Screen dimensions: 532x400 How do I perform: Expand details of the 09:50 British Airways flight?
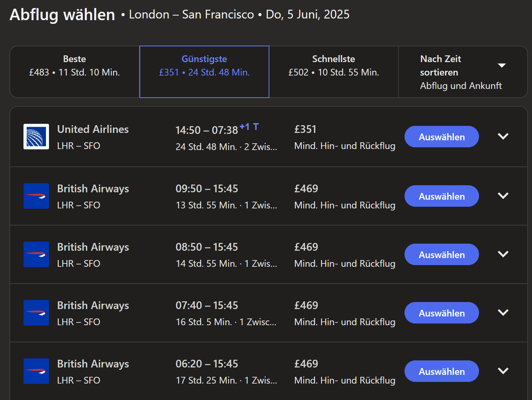click(x=503, y=196)
